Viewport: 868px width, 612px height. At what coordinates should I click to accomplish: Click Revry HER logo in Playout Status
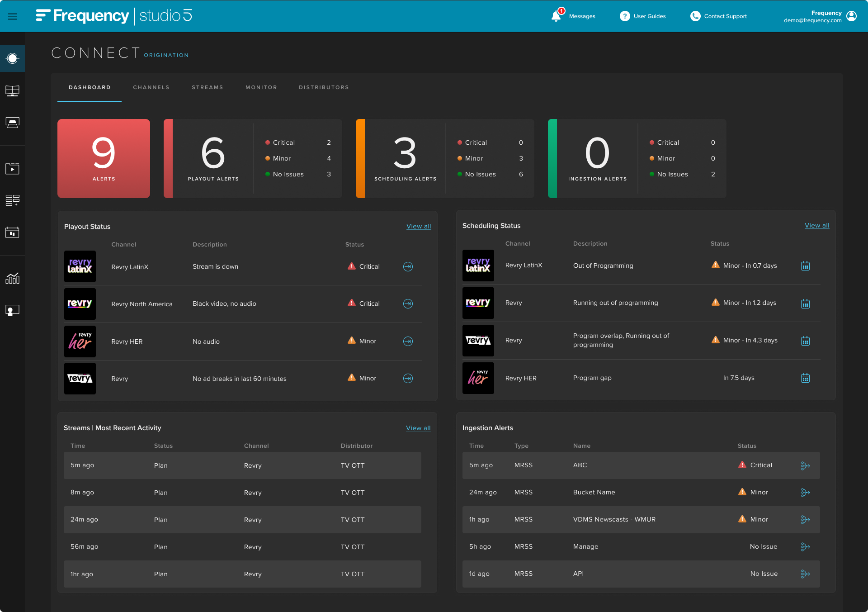80,342
